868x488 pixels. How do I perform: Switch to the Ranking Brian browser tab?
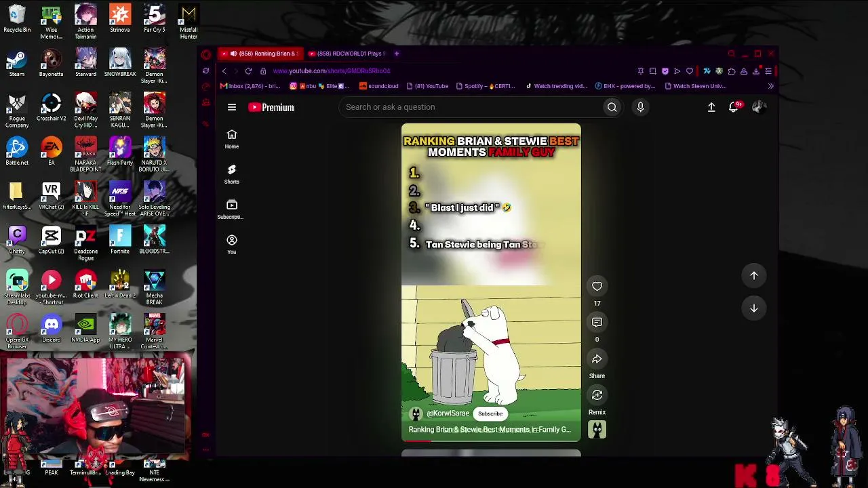click(261, 54)
